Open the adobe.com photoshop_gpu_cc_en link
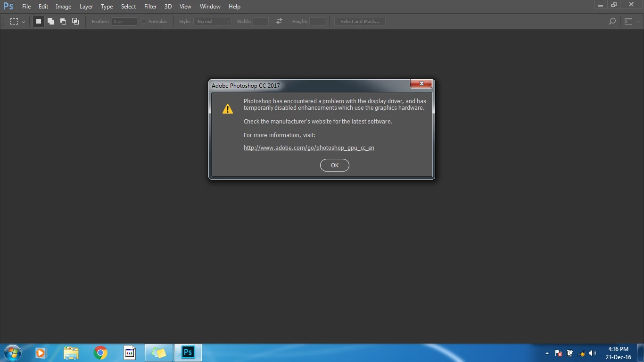Screen dimensions: 644x362 tap(309, 148)
